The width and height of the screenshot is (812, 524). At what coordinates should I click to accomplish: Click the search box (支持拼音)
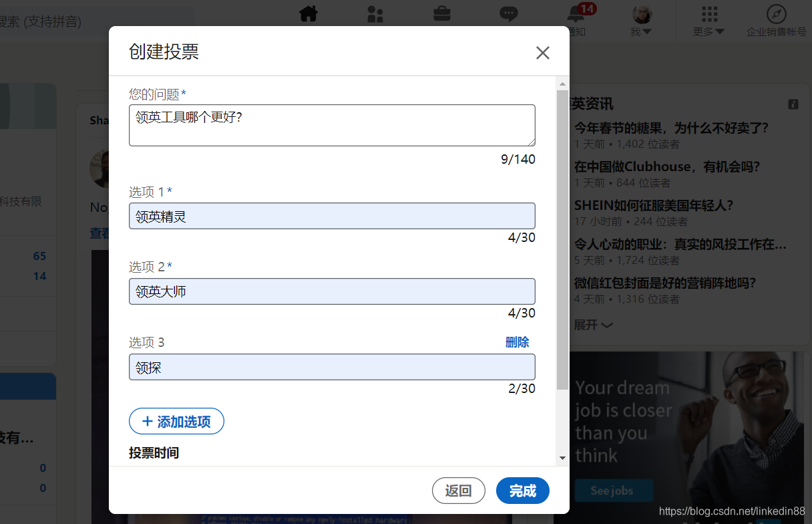click(97, 21)
